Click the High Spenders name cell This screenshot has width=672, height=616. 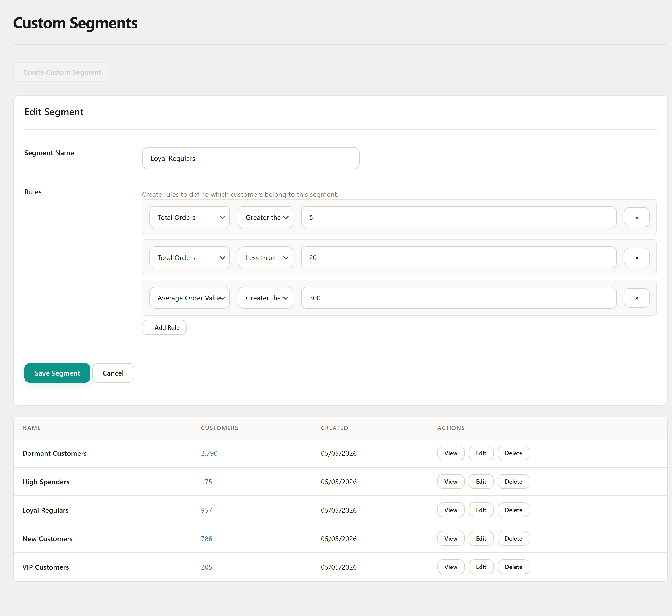point(46,482)
